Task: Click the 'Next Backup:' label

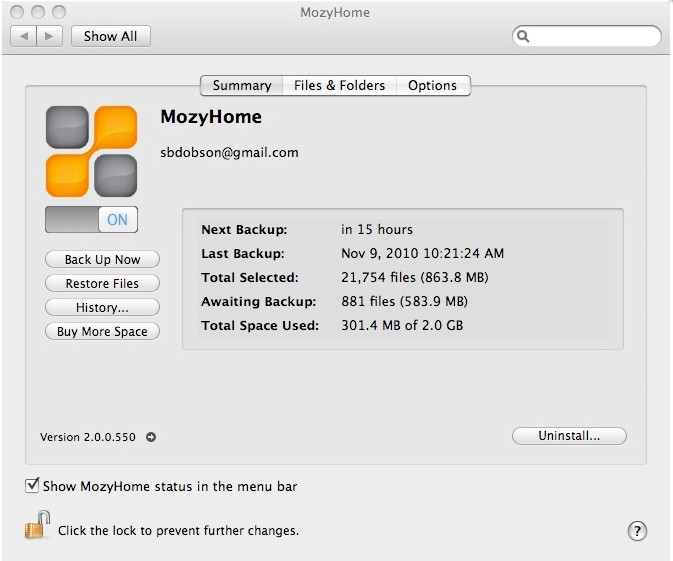Action: (x=244, y=229)
